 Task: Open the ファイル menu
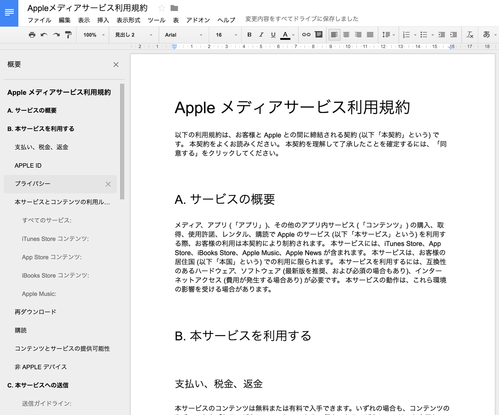39,20
